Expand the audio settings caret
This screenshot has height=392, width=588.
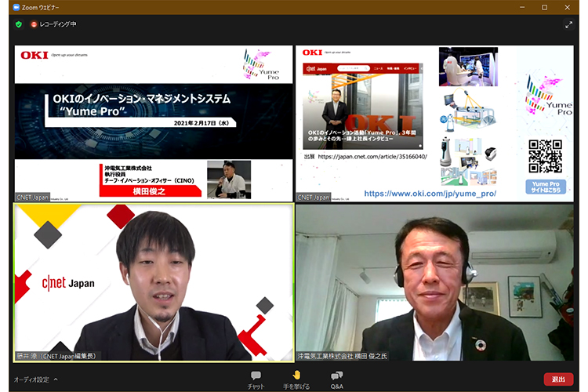point(56,379)
